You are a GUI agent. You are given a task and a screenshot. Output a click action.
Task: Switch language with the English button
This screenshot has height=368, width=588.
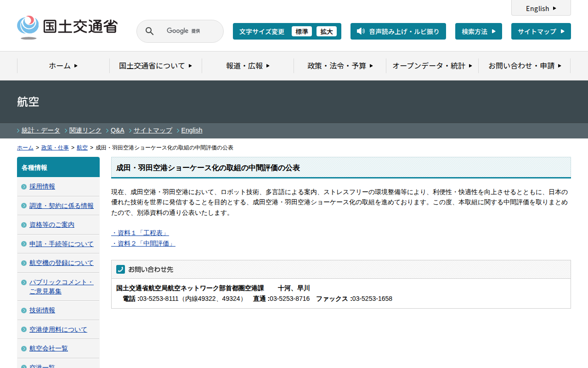click(x=541, y=8)
